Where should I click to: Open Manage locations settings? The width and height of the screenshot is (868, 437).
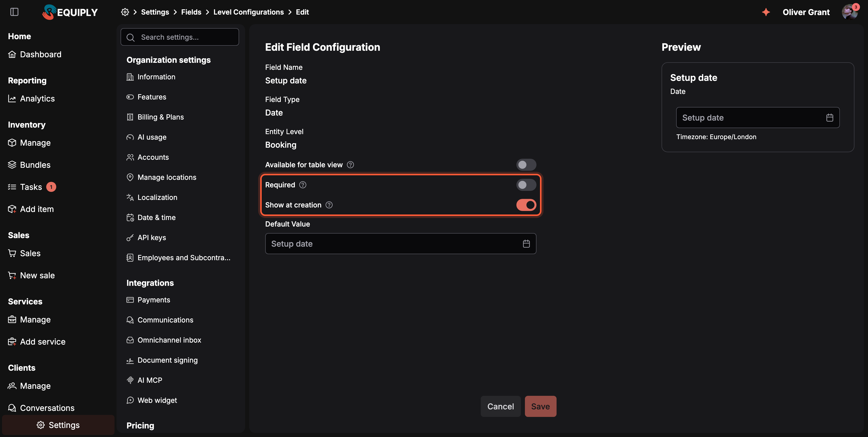click(x=161, y=177)
